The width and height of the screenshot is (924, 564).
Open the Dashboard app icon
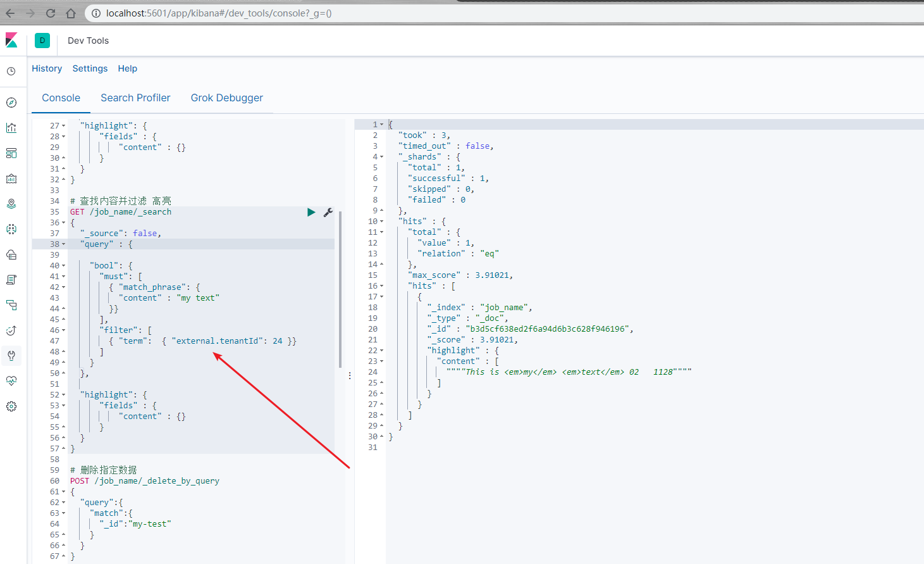pos(11,153)
